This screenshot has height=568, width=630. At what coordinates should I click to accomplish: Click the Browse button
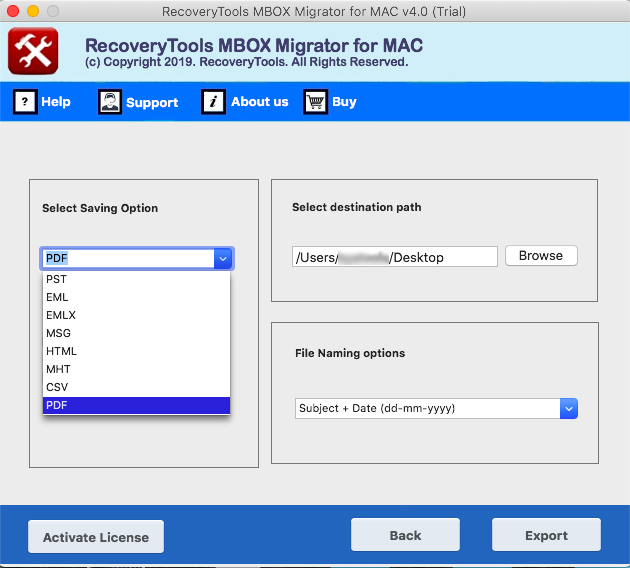pos(541,256)
